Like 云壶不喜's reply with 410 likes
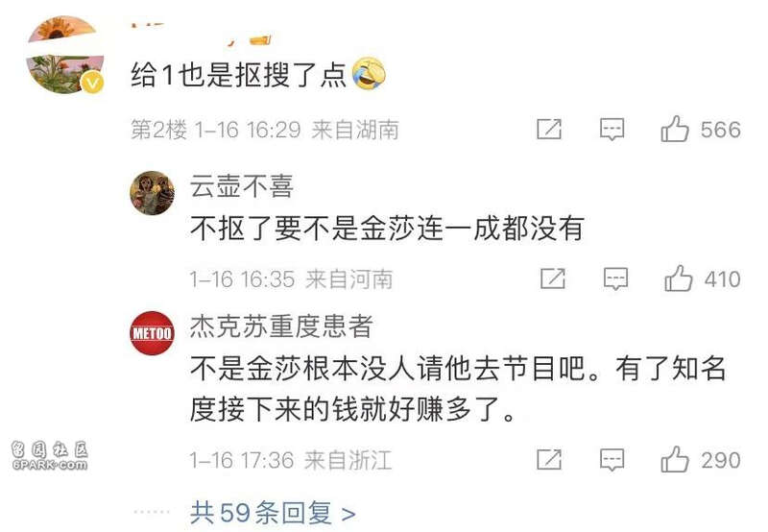 pyautogui.click(x=679, y=279)
